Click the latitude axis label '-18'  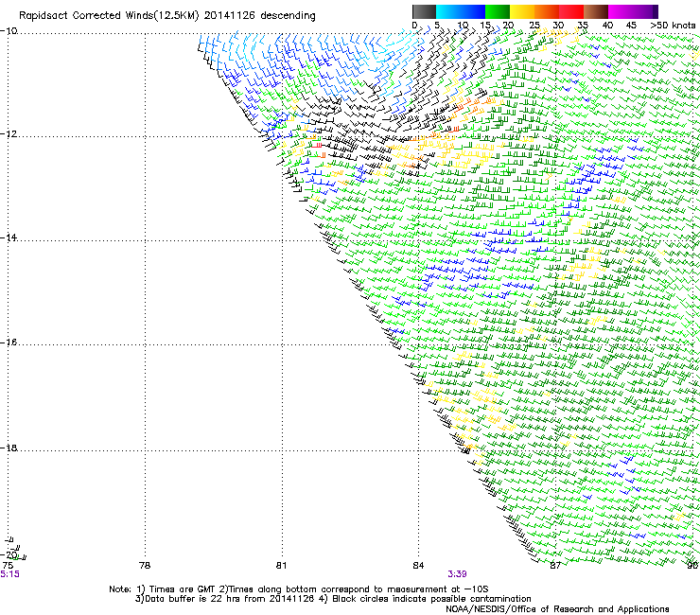(x=9, y=448)
